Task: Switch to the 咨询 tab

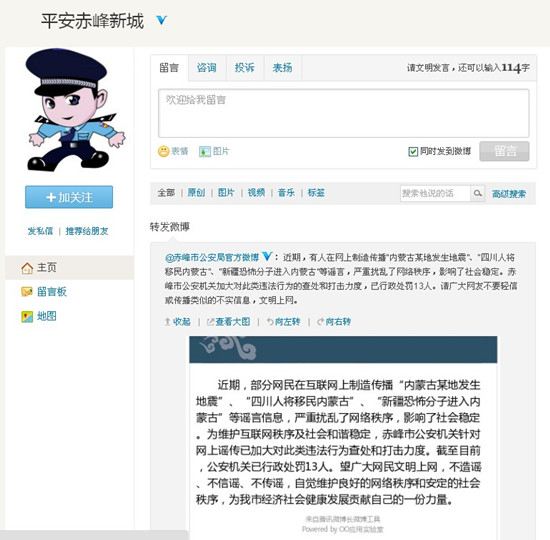Action: click(207, 68)
